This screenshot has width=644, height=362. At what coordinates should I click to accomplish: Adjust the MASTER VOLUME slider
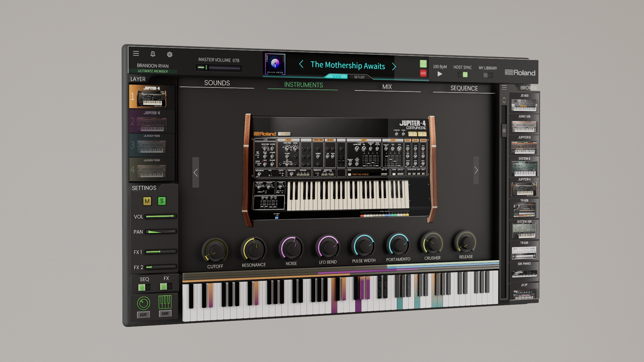pos(219,68)
